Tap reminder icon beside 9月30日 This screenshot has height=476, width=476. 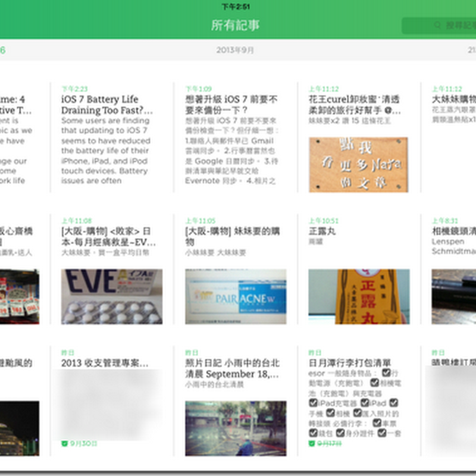pos(64,443)
